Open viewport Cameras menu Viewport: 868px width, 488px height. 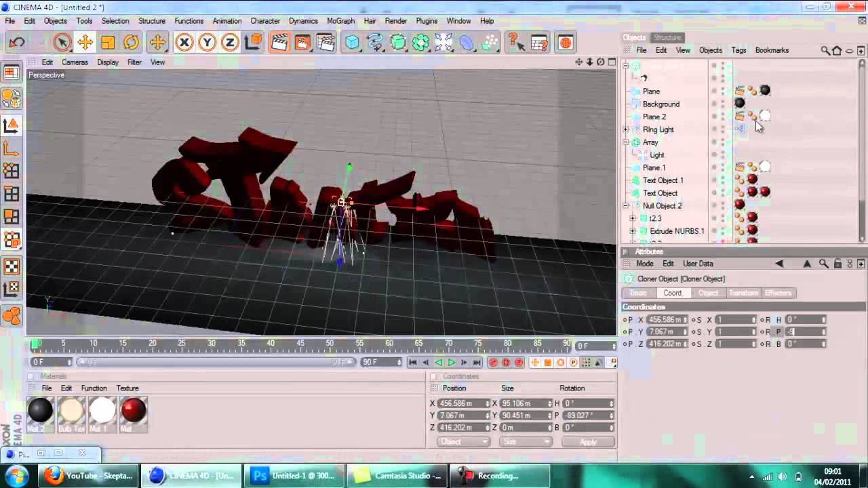click(x=75, y=62)
